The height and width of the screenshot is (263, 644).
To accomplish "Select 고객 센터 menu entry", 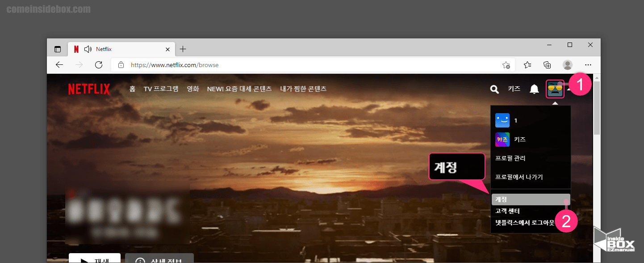I will [x=507, y=211].
